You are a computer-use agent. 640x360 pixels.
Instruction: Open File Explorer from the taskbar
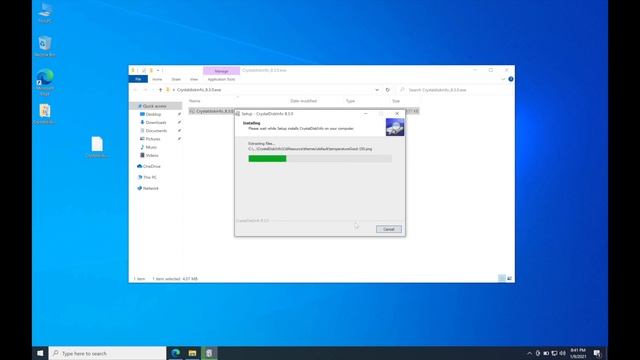tap(192, 353)
